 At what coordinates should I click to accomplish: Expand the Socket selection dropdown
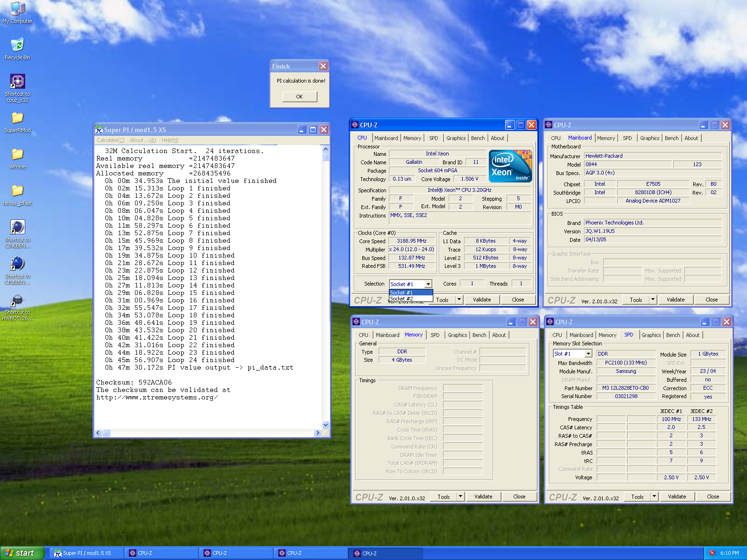coord(428,284)
